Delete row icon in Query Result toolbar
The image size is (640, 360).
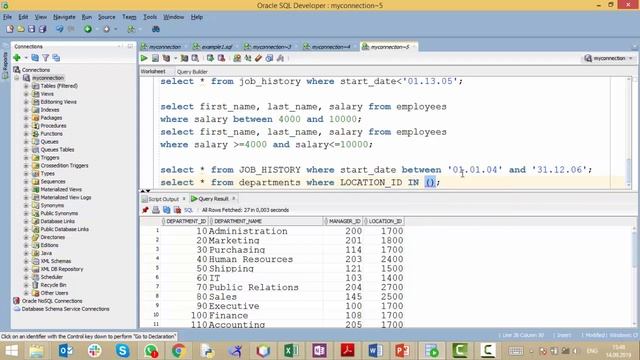click(177, 210)
